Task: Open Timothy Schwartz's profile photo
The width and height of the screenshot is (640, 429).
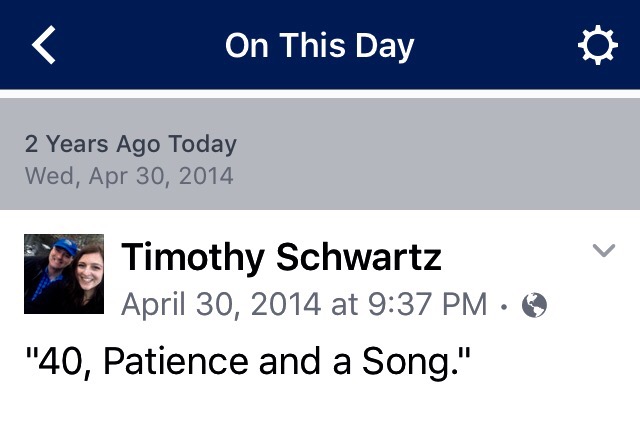Action: [64, 274]
